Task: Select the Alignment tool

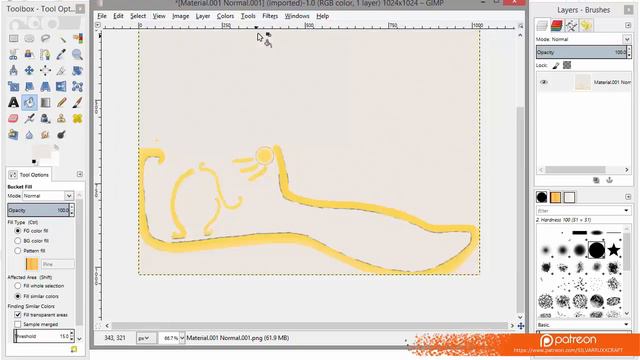Action: pyautogui.click(x=45, y=71)
